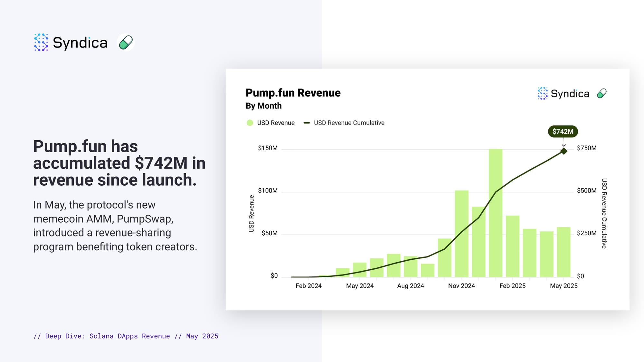Click the $742M callout badge
This screenshot has width=644, height=362.
point(563,131)
